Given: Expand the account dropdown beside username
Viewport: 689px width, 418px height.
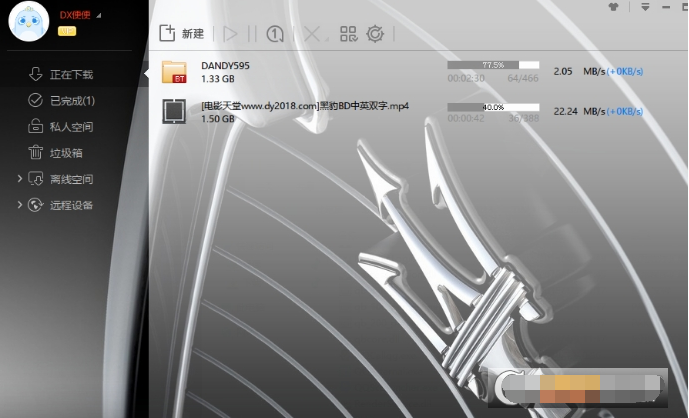Looking at the screenshot, I should (98, 16).
